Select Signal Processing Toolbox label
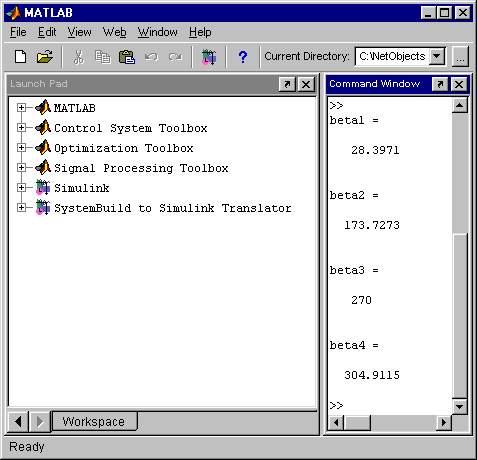Screen dimensions: 477x460 tap(141, 168)
